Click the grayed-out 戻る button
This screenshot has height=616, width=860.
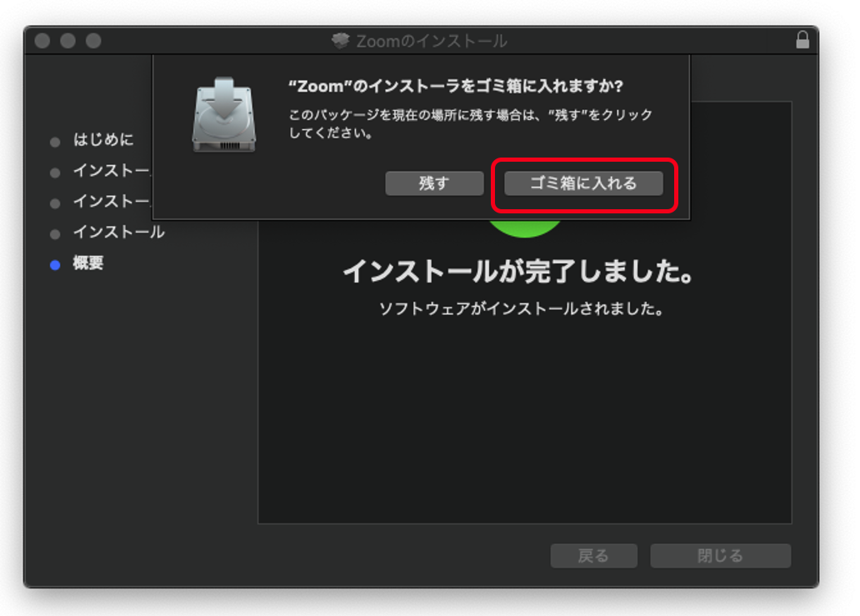pos(593,556)
